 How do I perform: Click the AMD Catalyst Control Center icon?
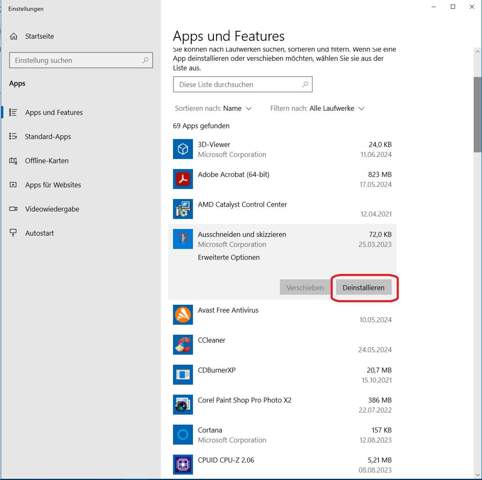tap(183, 209)
